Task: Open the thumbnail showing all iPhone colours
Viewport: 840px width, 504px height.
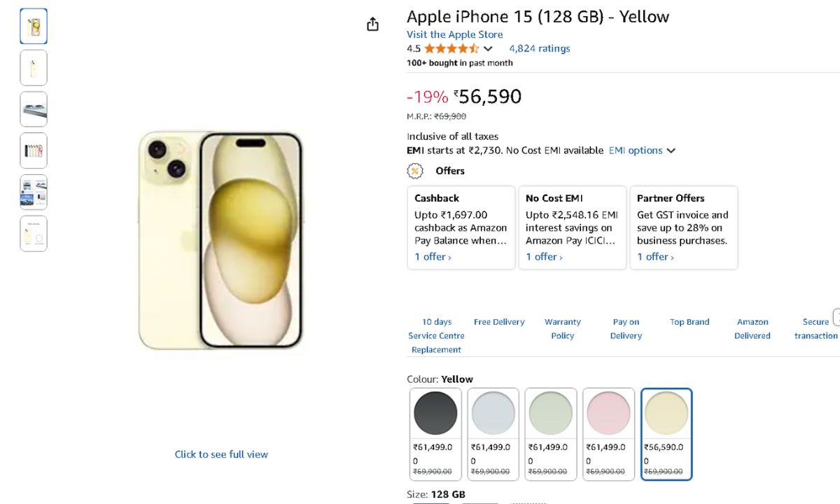Action: 34,150
